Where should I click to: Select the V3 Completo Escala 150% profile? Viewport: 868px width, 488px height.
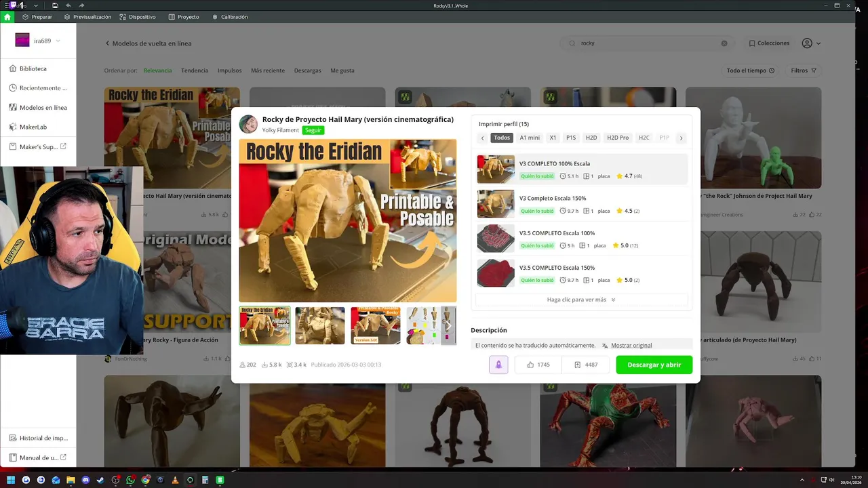[581, 204]
